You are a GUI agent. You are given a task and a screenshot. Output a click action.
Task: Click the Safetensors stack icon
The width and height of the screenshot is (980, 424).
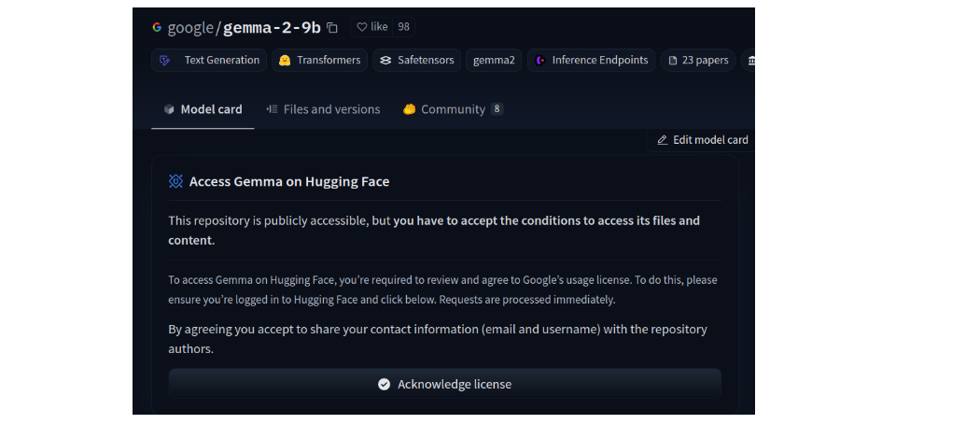(x=385, y=60)
